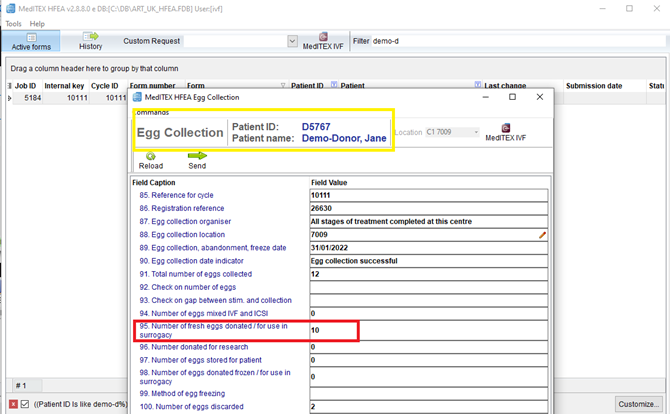
Task: Open the Custom Request dropdown
Action: [x=292, y=41]
